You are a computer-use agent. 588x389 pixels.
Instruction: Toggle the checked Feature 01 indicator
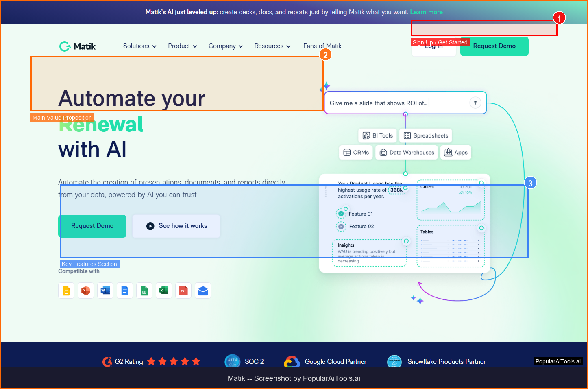(341, 214)
